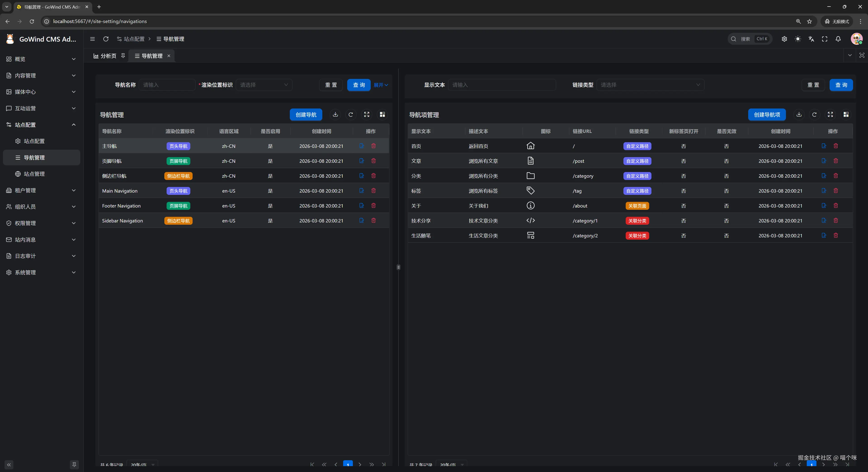Image resolution: width=868 pixels, height=472 pixels.
Task: Toggle sidebar menu with hamburger icon
Action: tap(92, 39)
